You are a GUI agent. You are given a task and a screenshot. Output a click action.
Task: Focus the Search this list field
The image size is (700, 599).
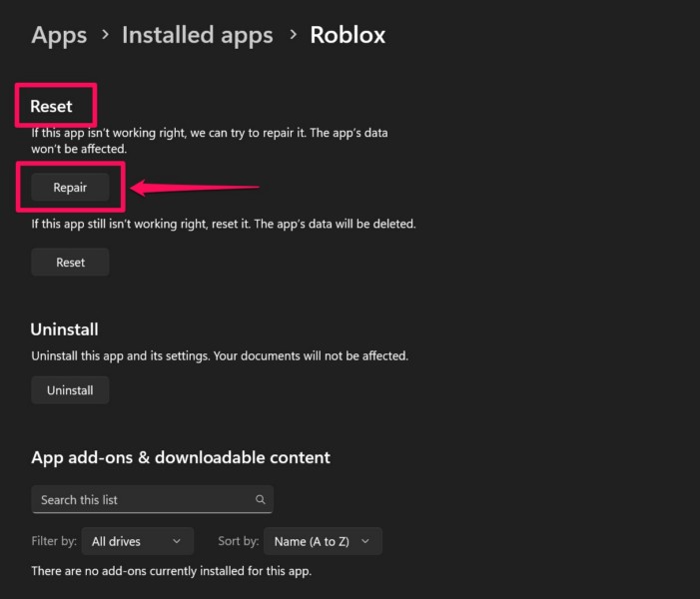click(x=140, y=500)
